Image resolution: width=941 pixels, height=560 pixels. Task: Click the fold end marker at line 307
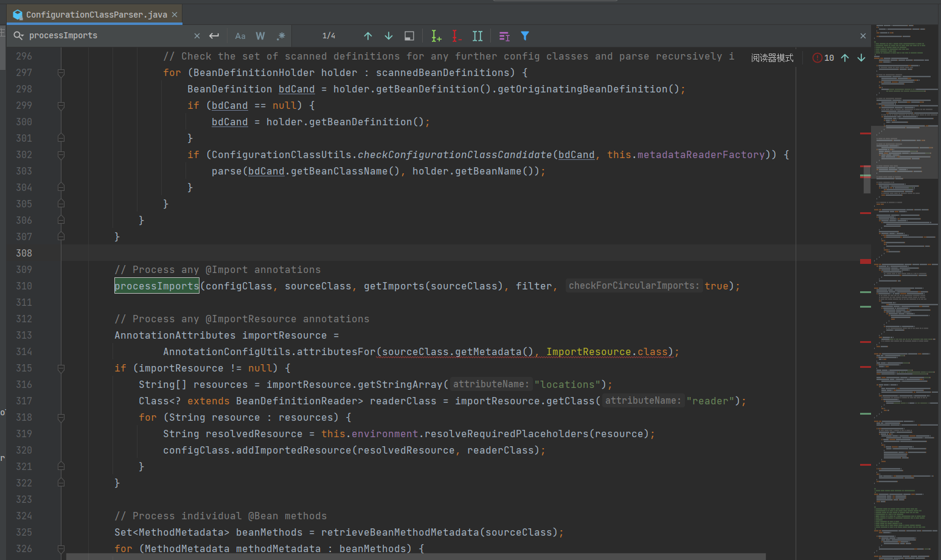coord(61,237)
